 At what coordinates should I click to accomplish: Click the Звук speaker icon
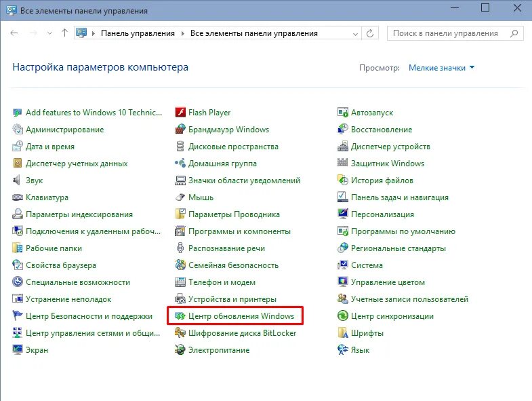pyautogui.click(x=18, y=180)
